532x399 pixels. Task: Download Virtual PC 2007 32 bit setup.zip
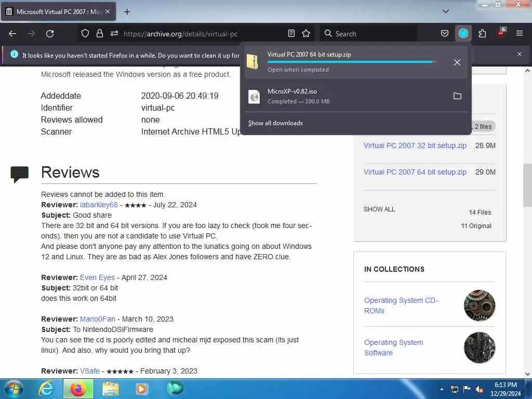pos(415,145)
